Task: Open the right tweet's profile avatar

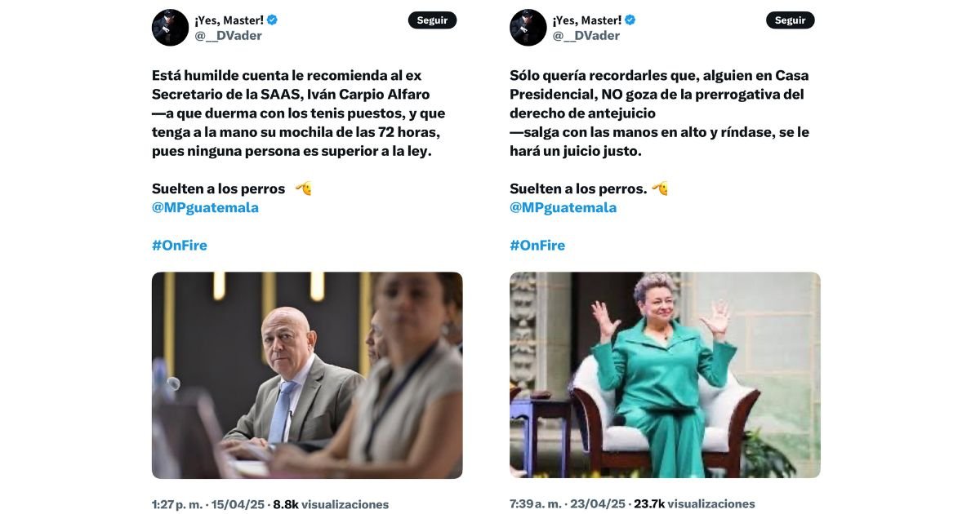Action: point(528,28)
